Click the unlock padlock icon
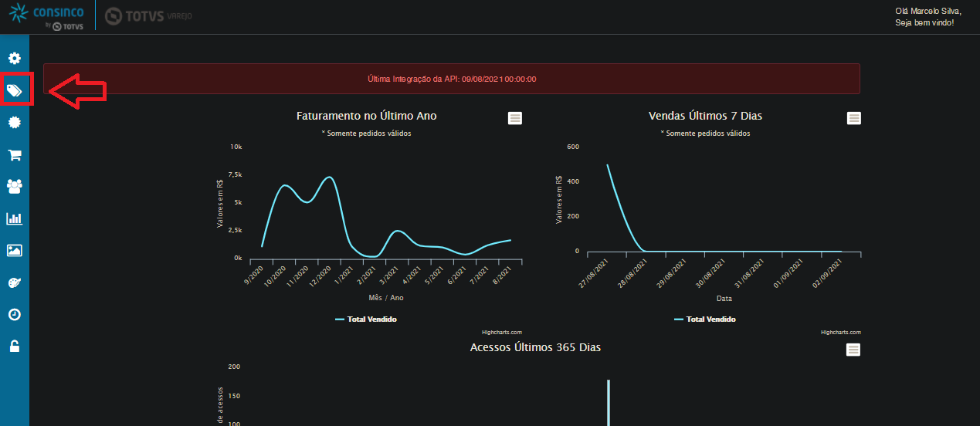Image resolution: width=980 pixels, height=426 pixels. click(14, 346)
